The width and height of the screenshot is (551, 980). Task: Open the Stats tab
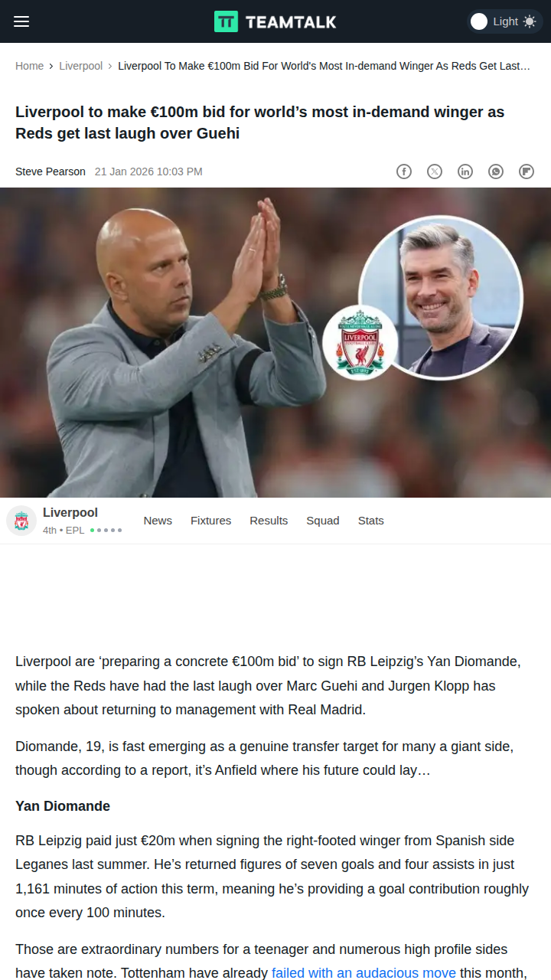(371, 521)
